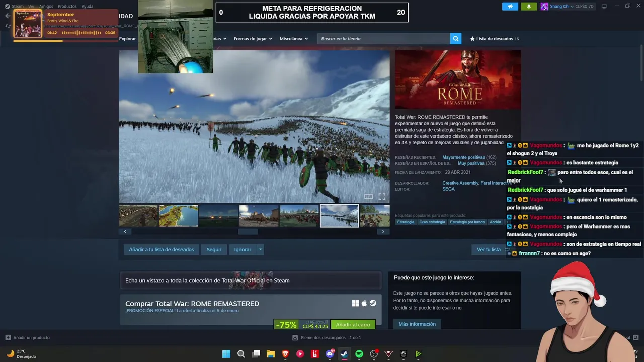
Task: Click the macOS platform icon in purchase box
Action: 364,303
